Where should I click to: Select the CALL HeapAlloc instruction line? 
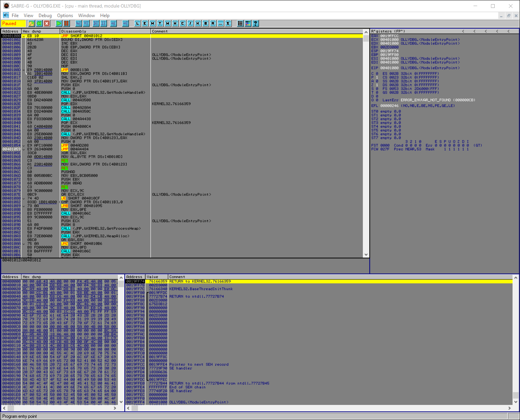182,236
